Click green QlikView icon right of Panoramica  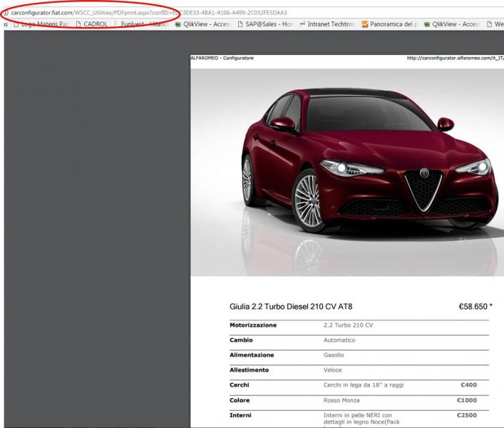[x=427, y=24]
